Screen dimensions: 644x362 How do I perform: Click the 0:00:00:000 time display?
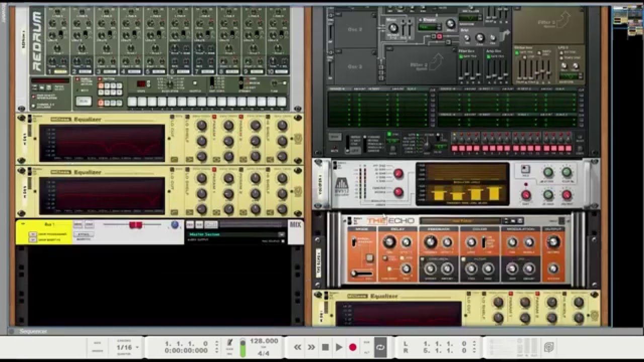coord(186,350)
